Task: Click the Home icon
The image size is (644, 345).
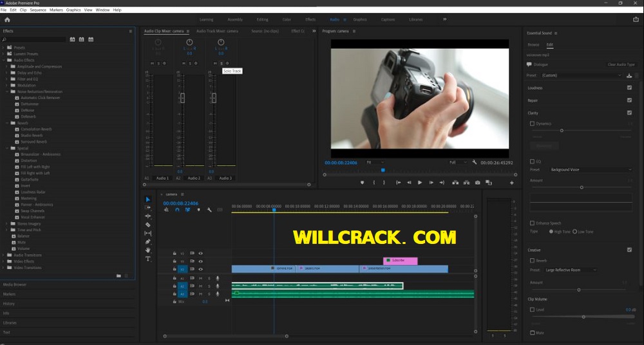Action: click(x=7, y=19)
